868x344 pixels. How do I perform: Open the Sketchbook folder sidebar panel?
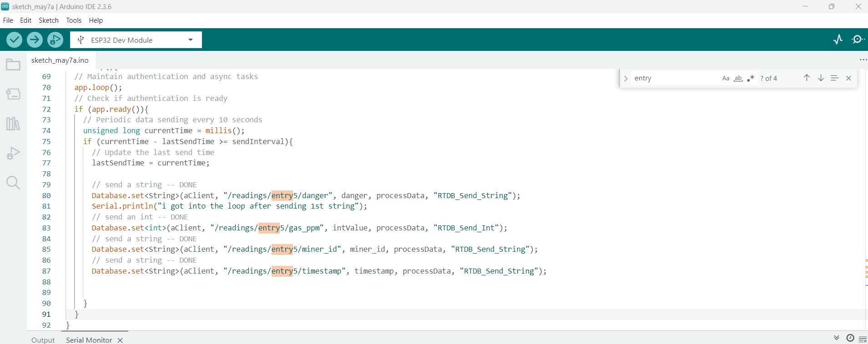(13, 65)
